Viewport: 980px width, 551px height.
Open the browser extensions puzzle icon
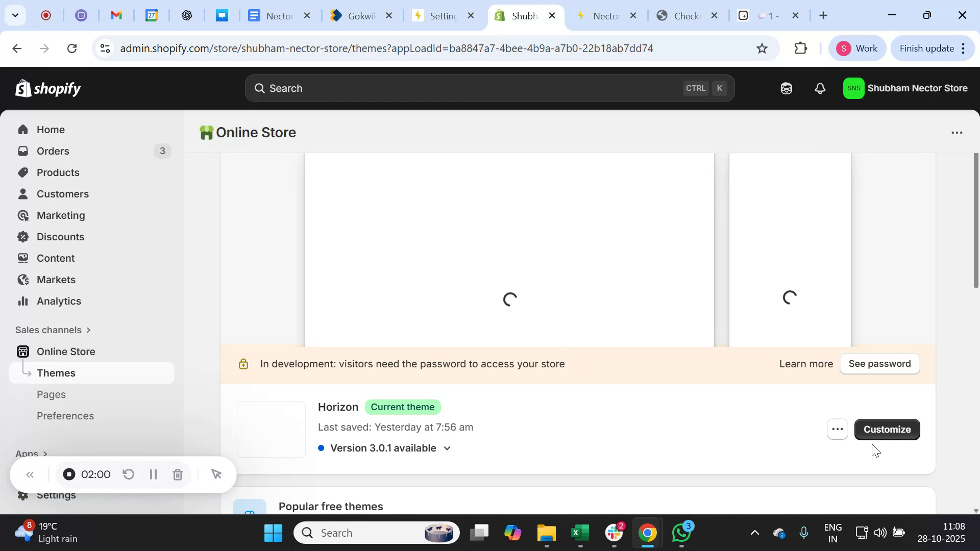(800, 48)
